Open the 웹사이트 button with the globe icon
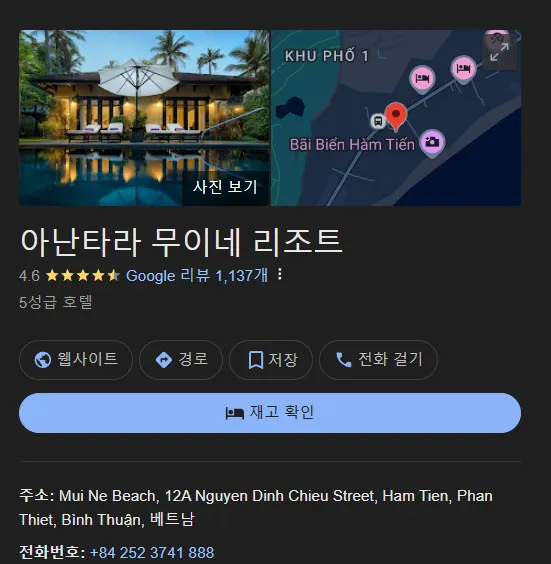Image resolution: width=551 pixels, height=564 pixels. click(76, 360)
